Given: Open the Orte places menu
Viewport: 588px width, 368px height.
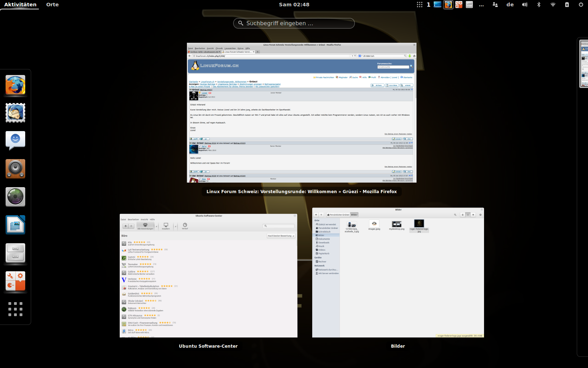Looking at the screenshot, I should (52, 5).
